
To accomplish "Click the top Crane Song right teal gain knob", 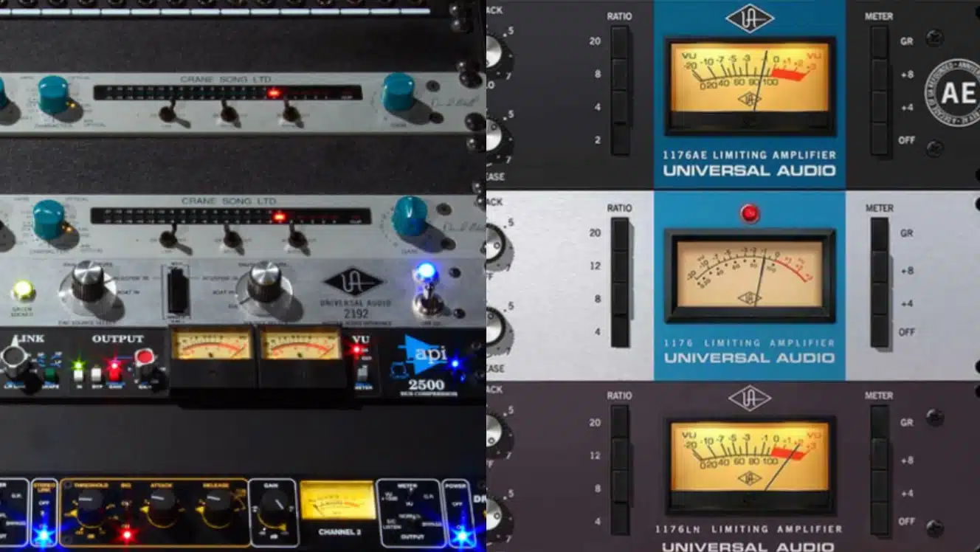I will click(398, 93).
